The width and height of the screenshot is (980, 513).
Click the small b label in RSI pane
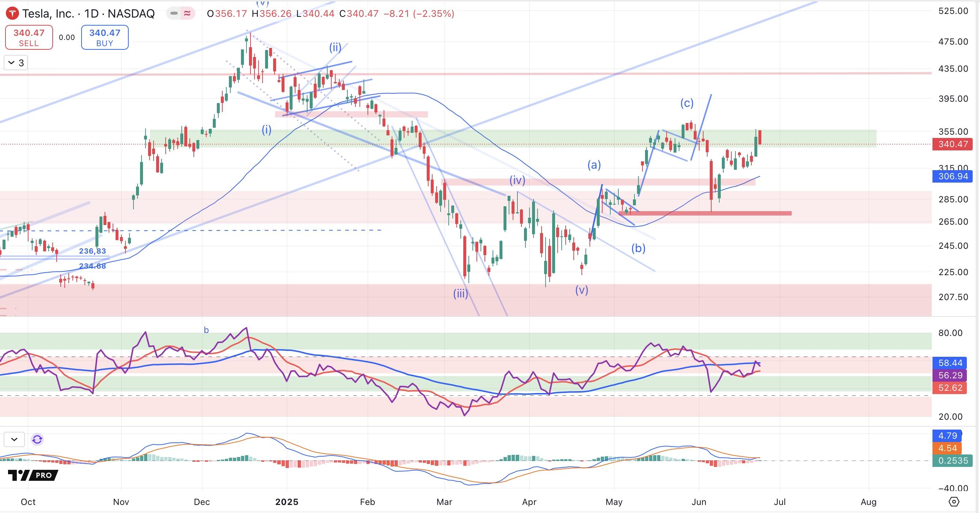click(x=206, y=330)
